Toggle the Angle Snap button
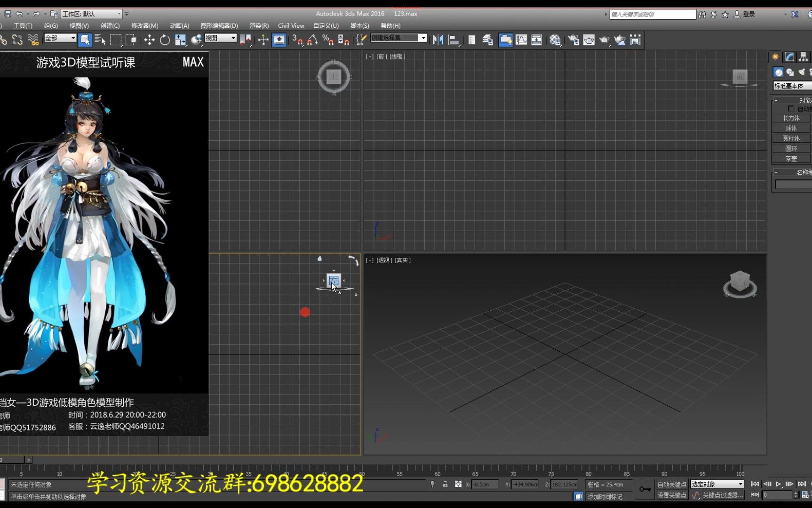Viewport: 812px width, 508px height. (313, 40)
